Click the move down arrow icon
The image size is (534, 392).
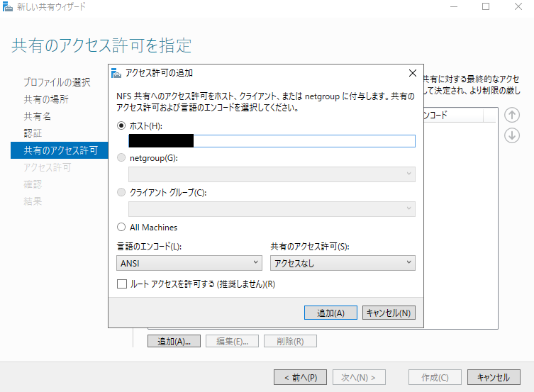tap(512, 135)
